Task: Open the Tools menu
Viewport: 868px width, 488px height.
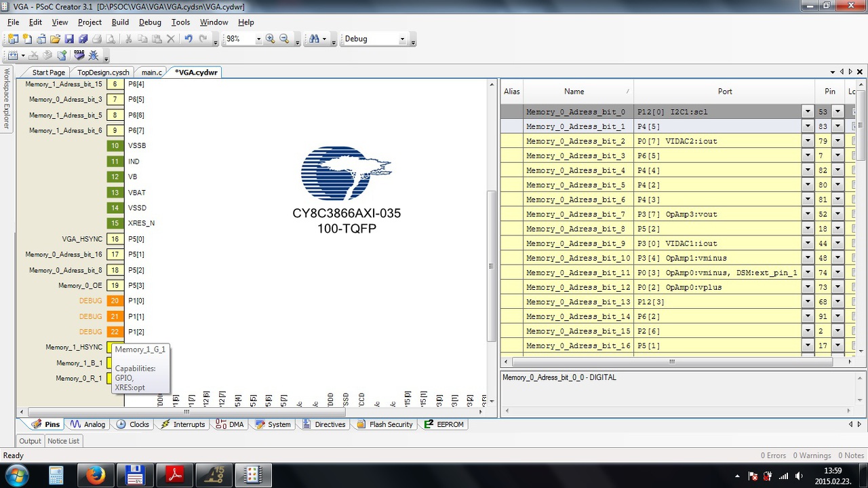Action: 180,22
